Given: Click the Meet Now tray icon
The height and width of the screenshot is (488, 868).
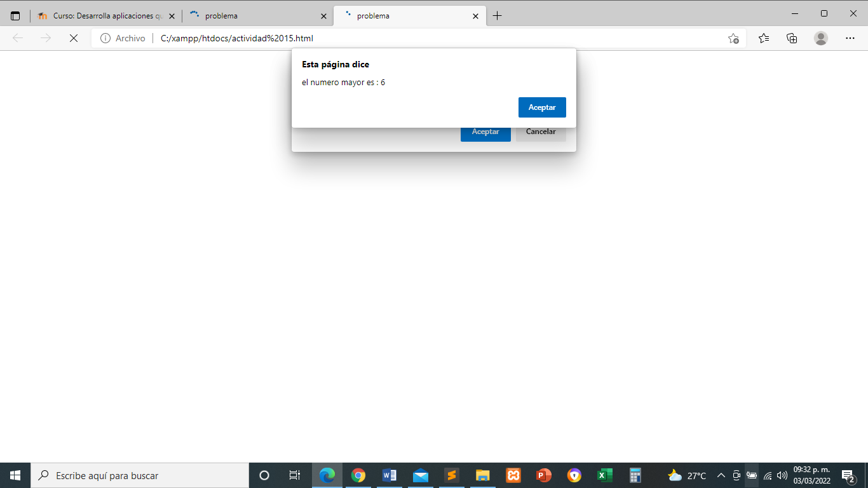Looking at the screenshot, I should 736,475.
